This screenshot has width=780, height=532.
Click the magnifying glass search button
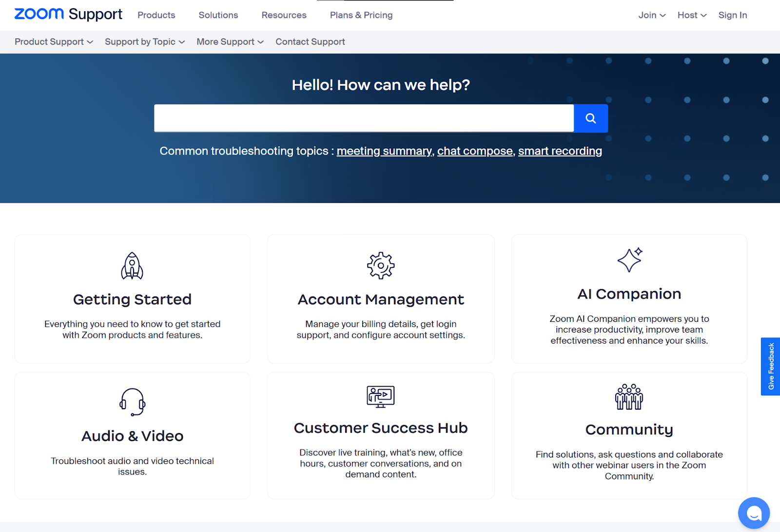pos(591,118)
